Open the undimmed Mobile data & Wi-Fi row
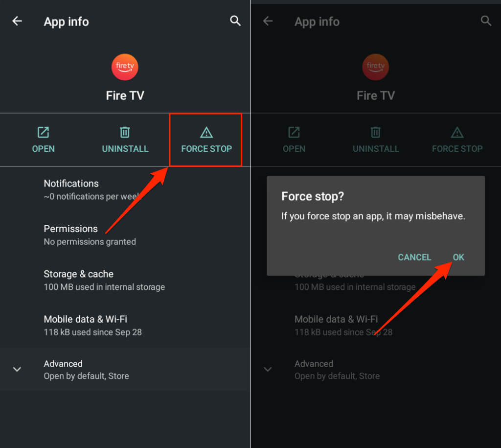 [x=93, y=325]
